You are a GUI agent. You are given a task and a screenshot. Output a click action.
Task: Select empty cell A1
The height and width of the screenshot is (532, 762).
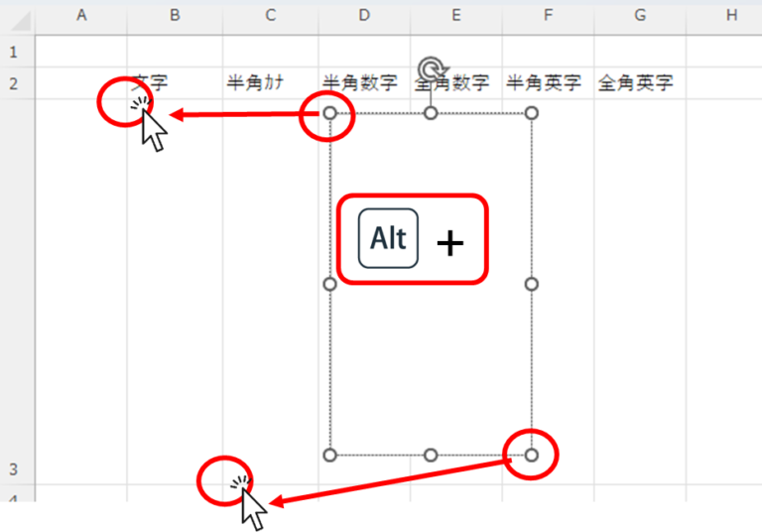click(81, 52)
